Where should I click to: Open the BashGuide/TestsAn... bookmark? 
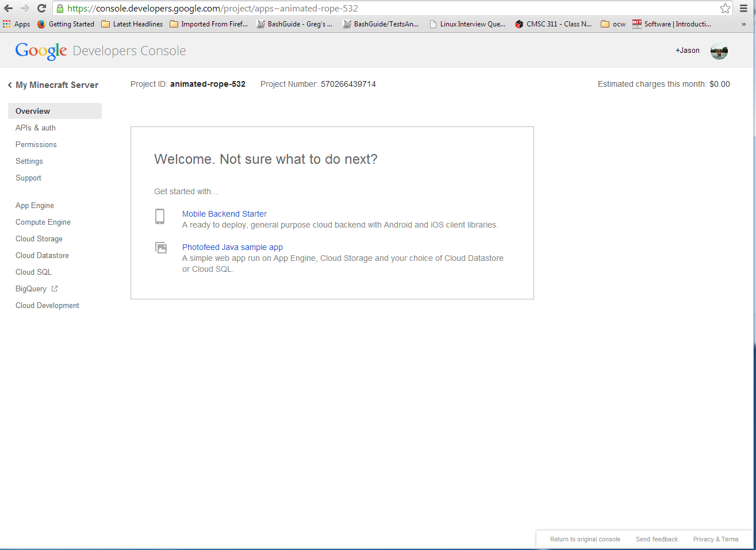(x=381, y=24)
